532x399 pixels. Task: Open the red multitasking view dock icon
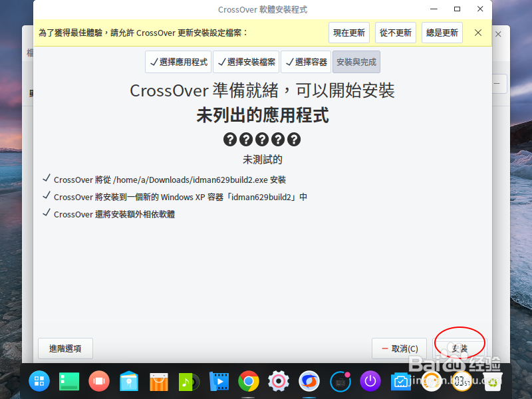pyautogui.click(x=99, y=381)
